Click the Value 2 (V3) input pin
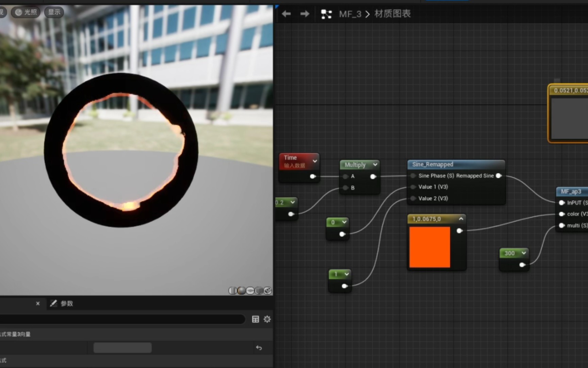The width and height of the screenshot is (588, 368). point(413,198)
